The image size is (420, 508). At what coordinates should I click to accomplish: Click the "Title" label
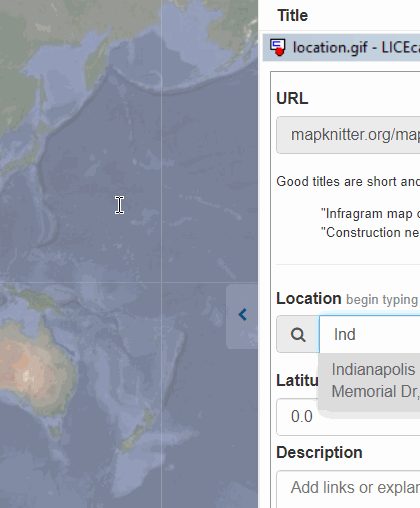(293, 16)
